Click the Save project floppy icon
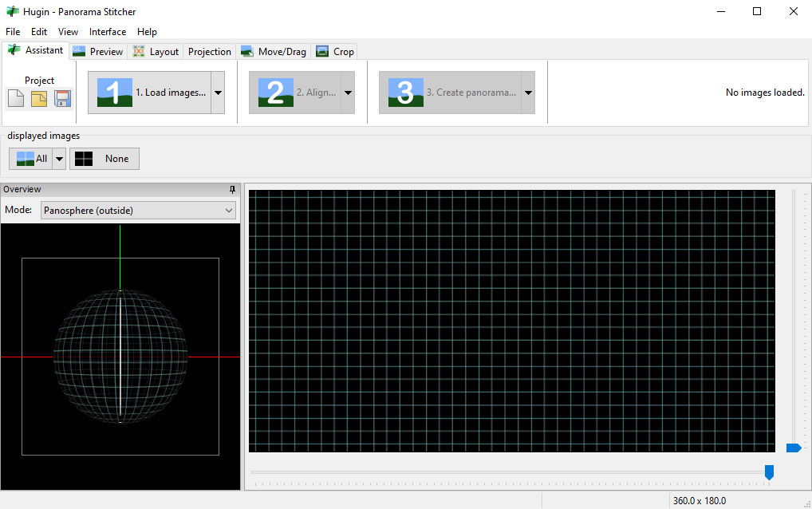This screenshot has width=812, height=509. pos(62,99)
